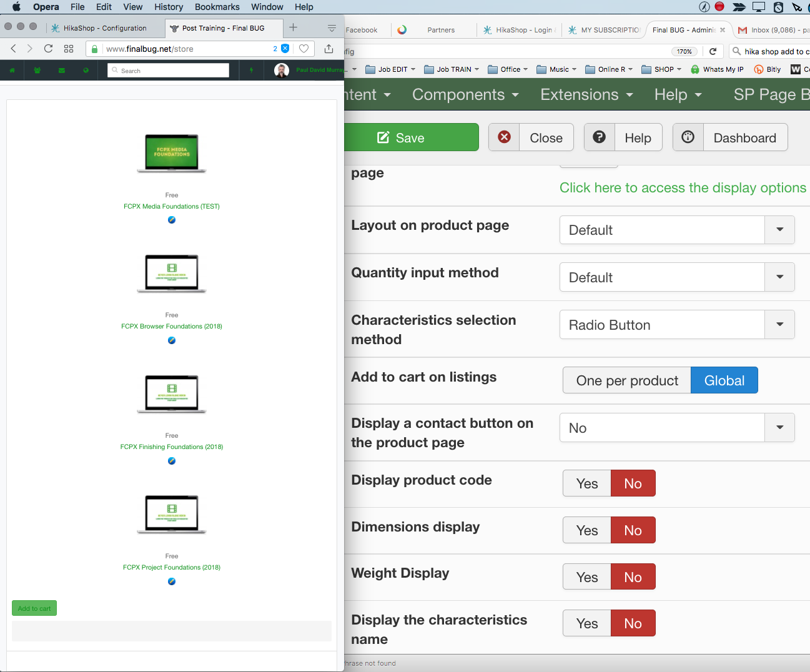Screen dimensions: 810x672
Task: Set Weight Display to Yes
Action: tap(587, 577)
